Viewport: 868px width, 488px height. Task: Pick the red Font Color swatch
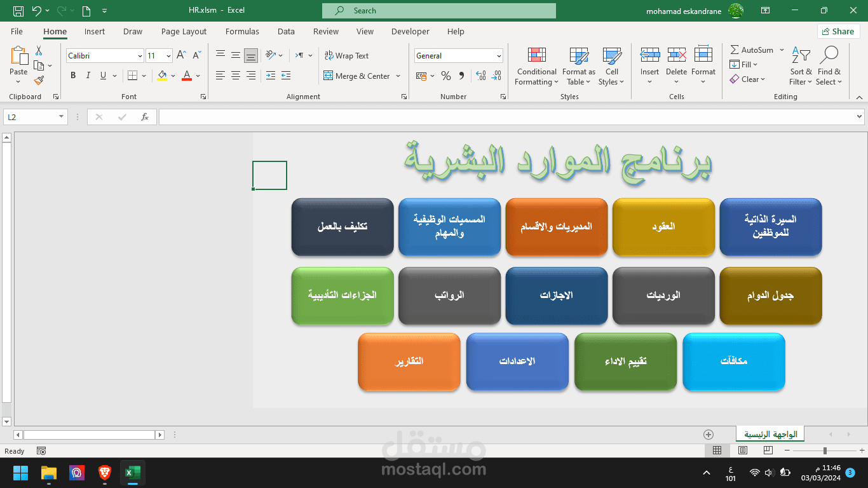tap(186, 79)
